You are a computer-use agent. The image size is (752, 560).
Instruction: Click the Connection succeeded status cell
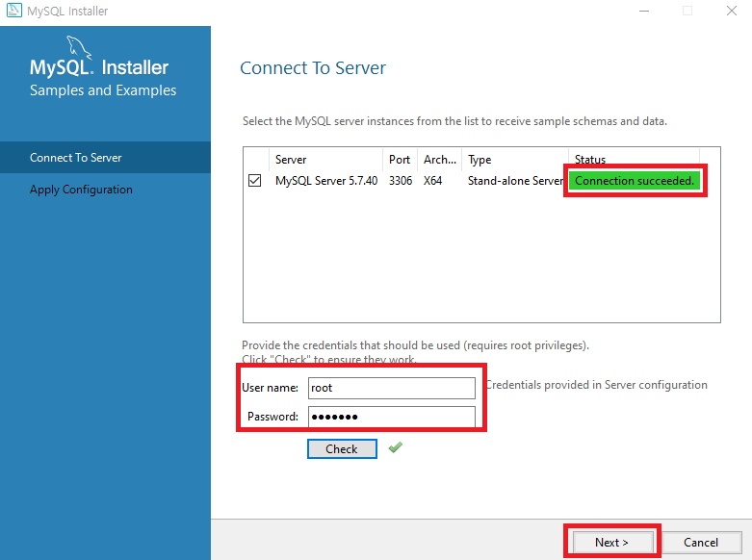(x=634, y=181)
